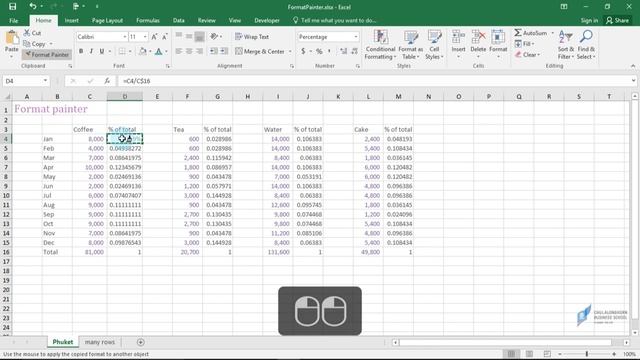Viewport: 640px width, 360px height.
Task: Open the font size dropdown
Action: click(x=144, y=37)
